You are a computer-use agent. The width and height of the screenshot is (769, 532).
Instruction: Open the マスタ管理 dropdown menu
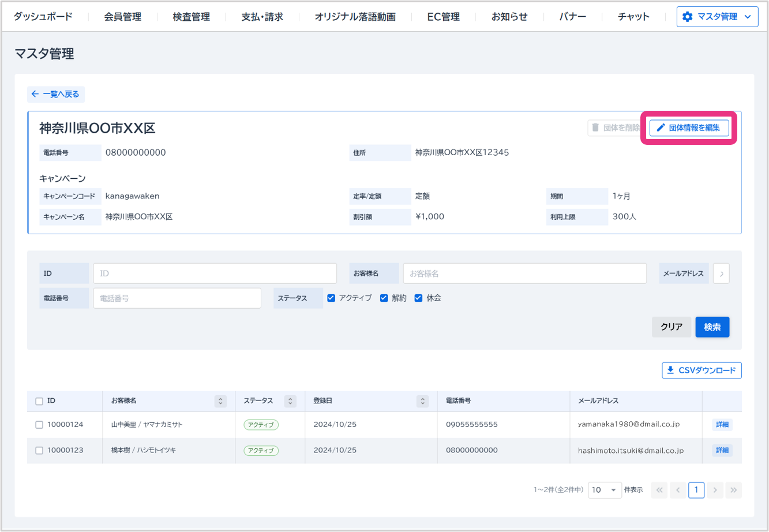click(717, 17)
